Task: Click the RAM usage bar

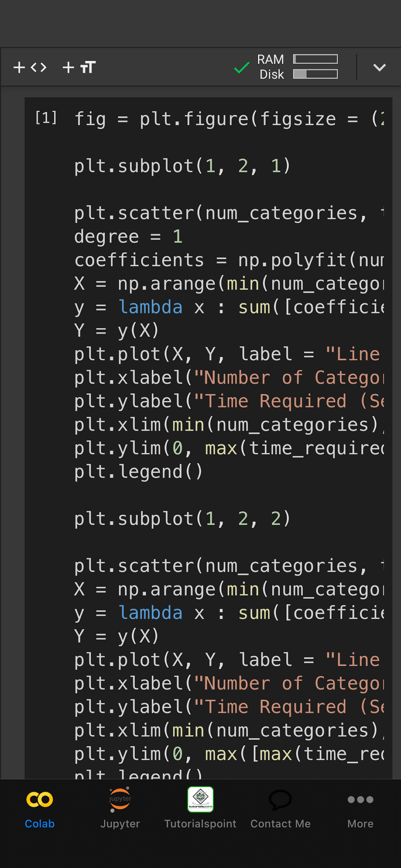Action: coord(315,59)
